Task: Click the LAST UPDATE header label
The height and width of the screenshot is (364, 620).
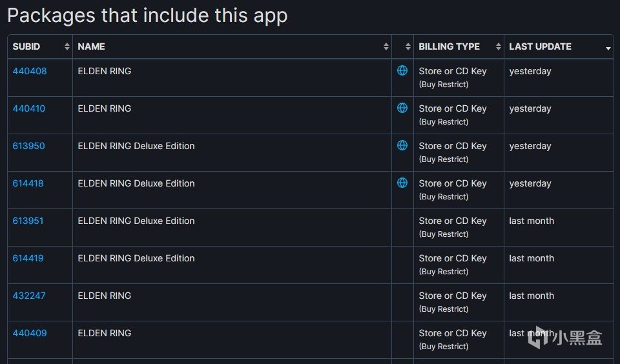Action: [540, 46]
